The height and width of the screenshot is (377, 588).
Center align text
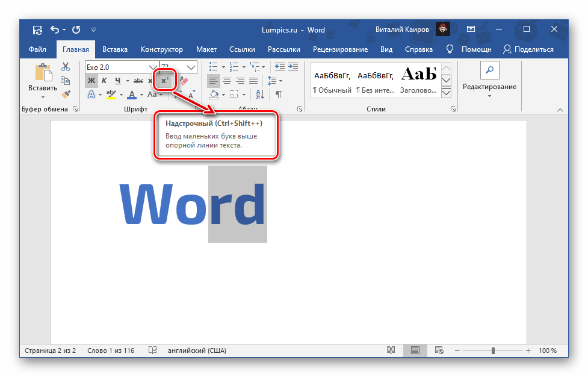click(x=227, y=81)
